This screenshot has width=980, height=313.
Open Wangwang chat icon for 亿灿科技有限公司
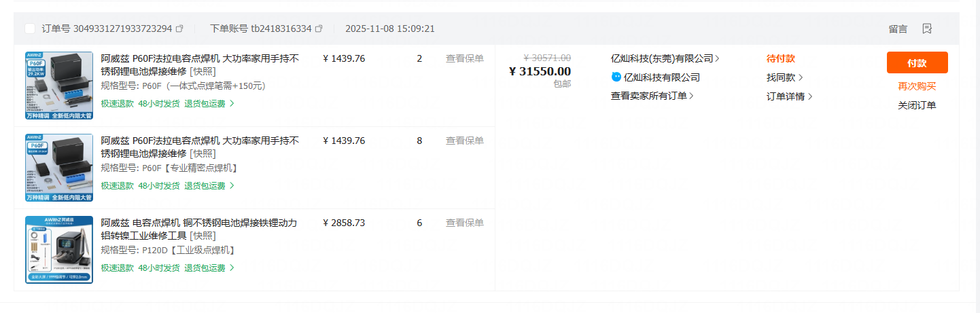[616, 77]
